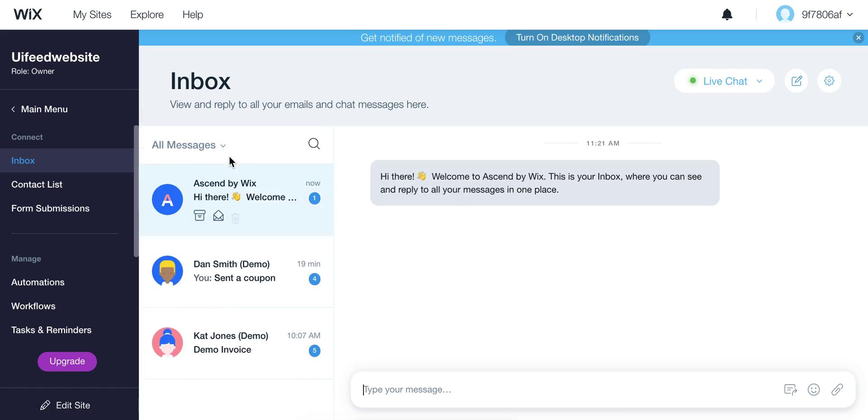Archive the Ascend by Wix conversation
This screenshot has width=868, height=420.
(199, 216)
